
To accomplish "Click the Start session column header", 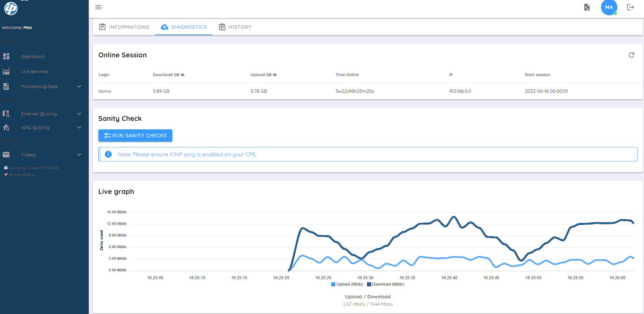I will pyautogui.click(x=537, y=75).
